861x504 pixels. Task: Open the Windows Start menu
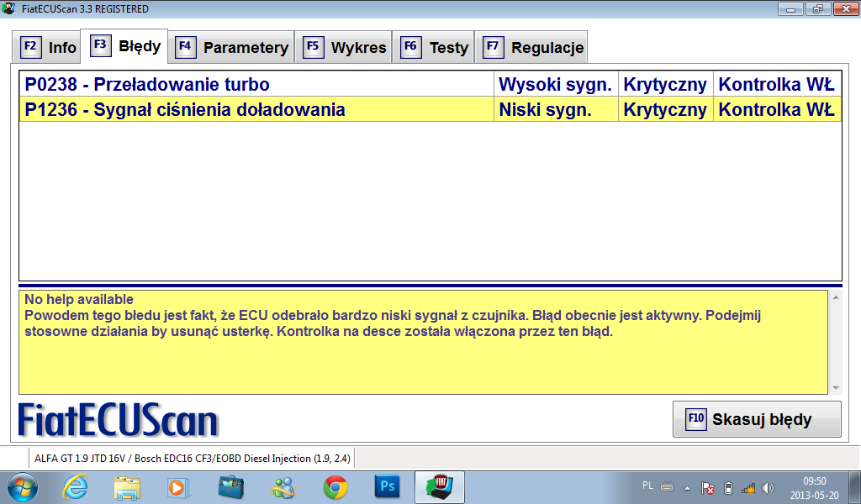pyautogui.click(x=23, y=487)
